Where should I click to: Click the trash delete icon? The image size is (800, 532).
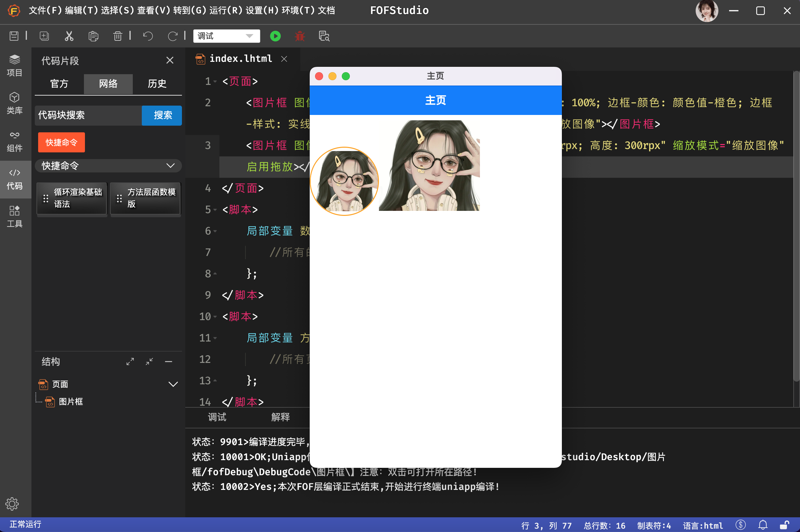117,36
